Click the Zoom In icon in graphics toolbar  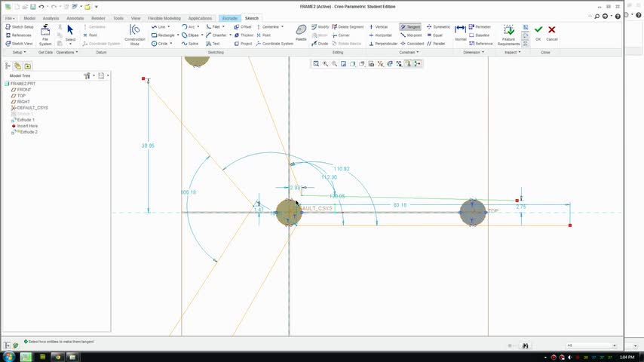click(325, 63)
